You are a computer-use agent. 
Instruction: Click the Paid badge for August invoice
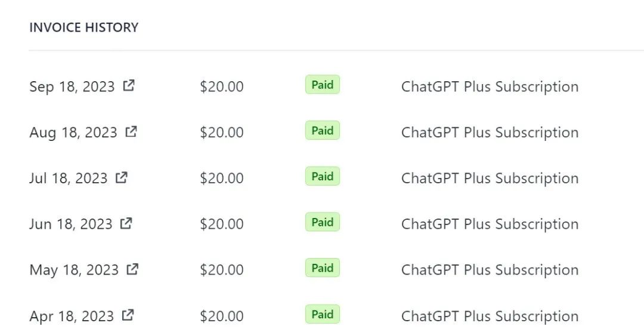click(323, 130)
